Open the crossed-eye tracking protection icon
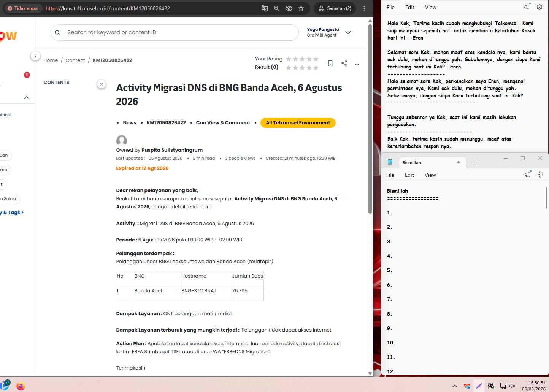The image size is (549, 392). 289,8
